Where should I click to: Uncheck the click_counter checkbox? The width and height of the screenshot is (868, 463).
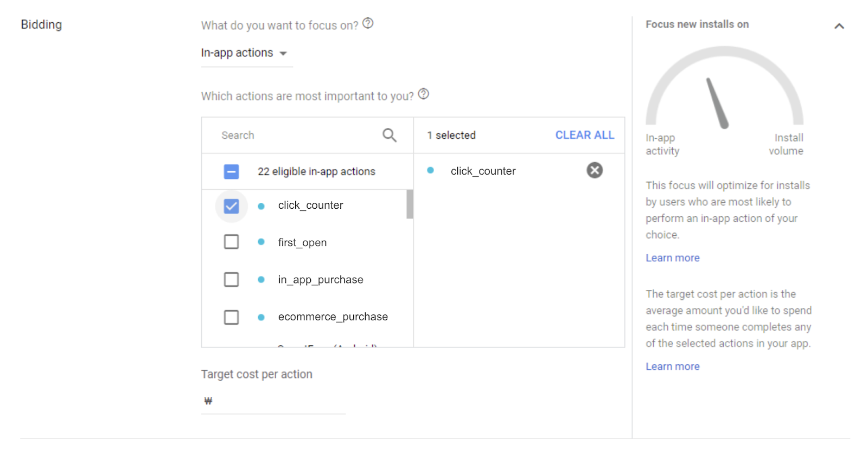point(231,206)
